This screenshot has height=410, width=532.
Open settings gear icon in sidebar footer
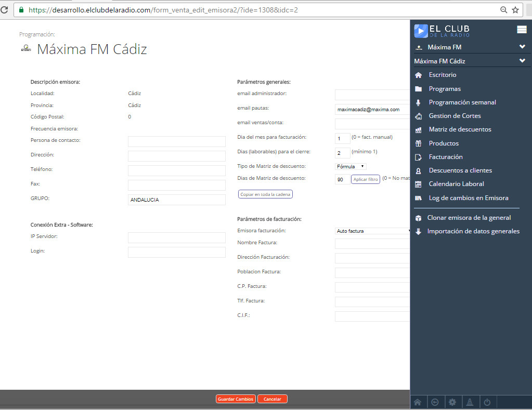[x=452, y=402]
